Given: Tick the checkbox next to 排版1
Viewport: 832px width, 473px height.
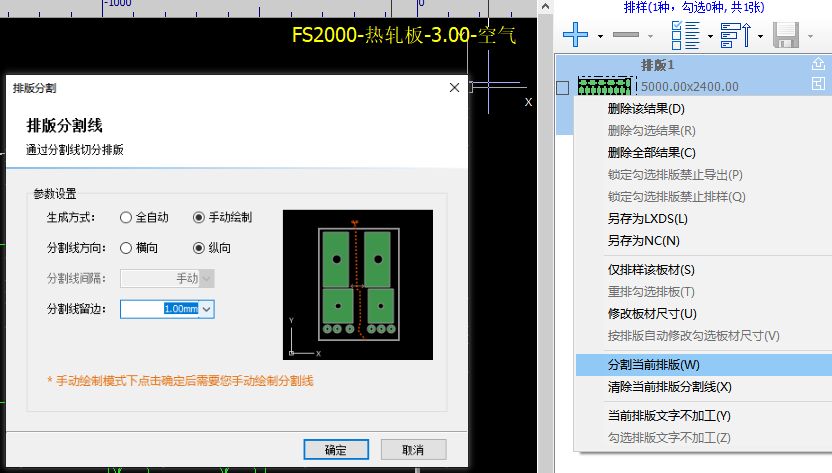Looking at the screenshot, I should (x=562, y=88).
